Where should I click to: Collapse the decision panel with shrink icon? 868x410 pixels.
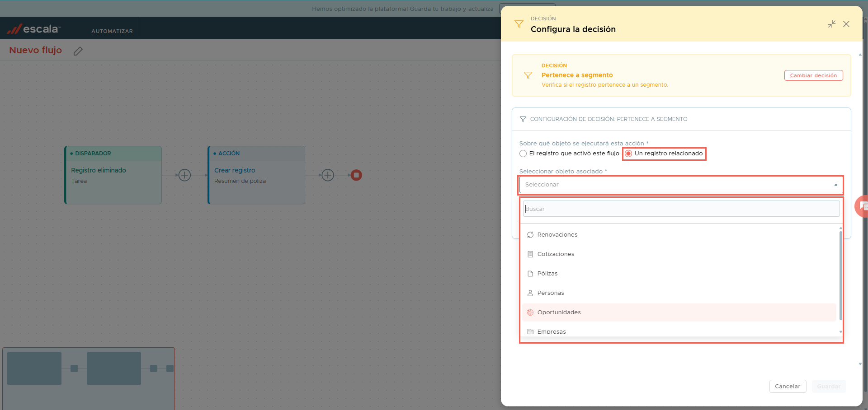[x=832, y=24]
